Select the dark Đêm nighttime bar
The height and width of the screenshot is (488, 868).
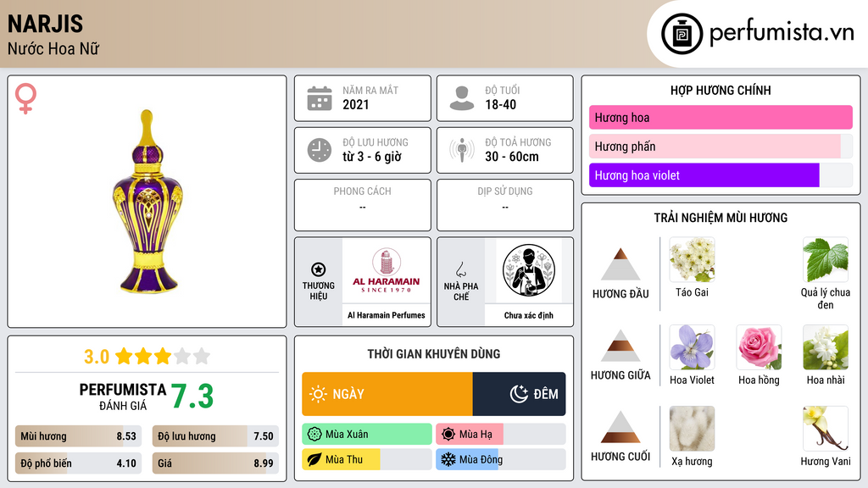coord(520,394)
